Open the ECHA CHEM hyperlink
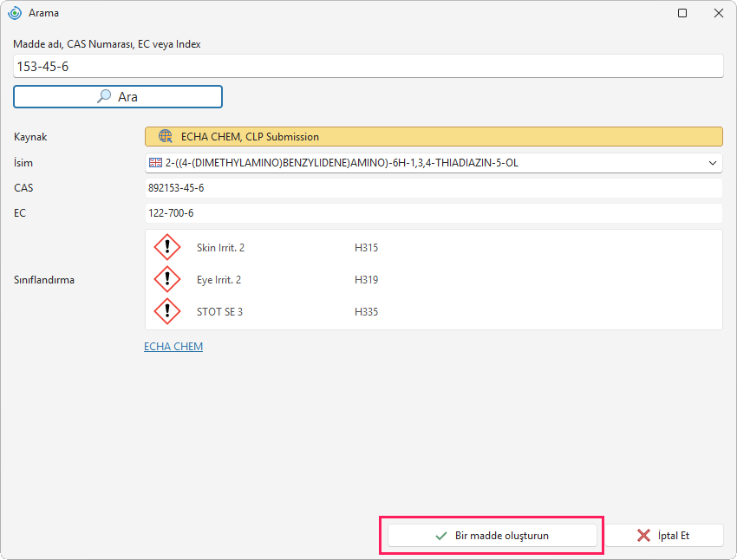The height and width of the screenshot is (560, 737). click(x=173, y=346)
